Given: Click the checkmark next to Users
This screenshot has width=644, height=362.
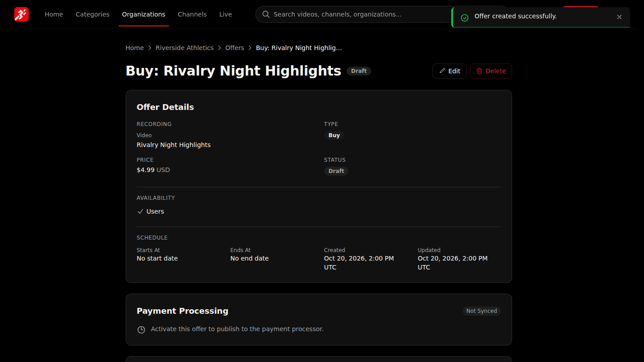Looking at the screenshot, I should [140, 211].
